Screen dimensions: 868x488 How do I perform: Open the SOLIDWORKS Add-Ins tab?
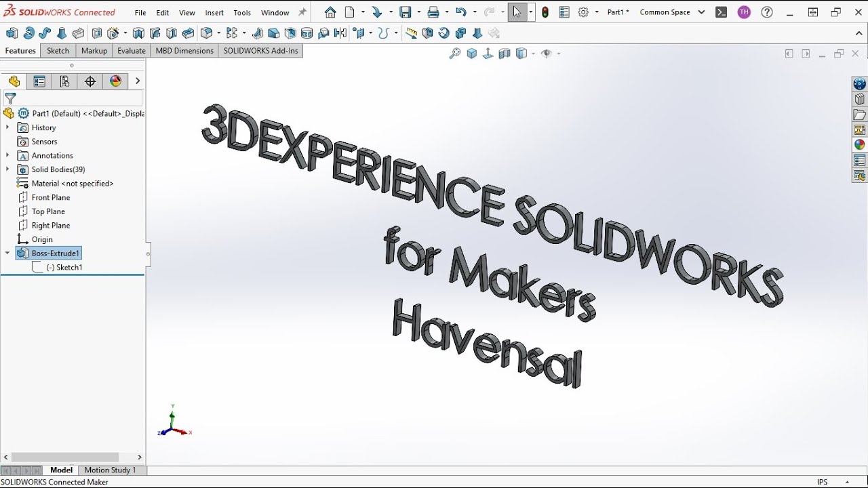click(x=261, y=51)
